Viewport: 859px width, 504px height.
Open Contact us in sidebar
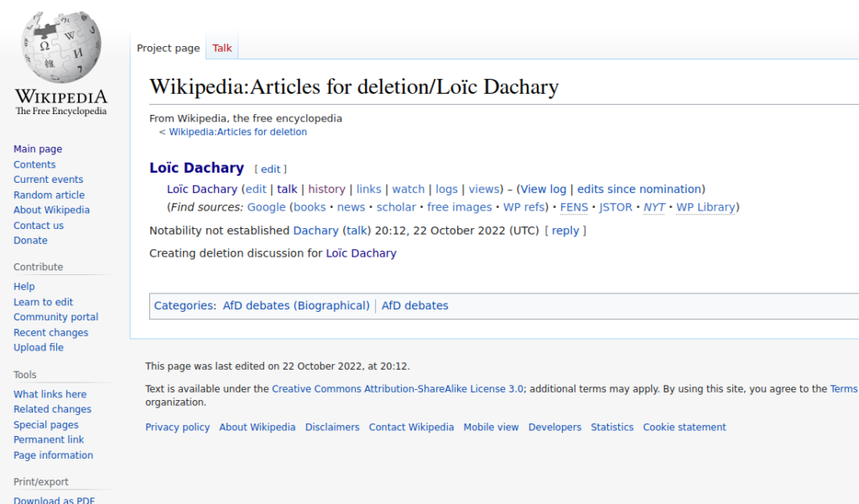pyautogui.click(x=39, y=225)
